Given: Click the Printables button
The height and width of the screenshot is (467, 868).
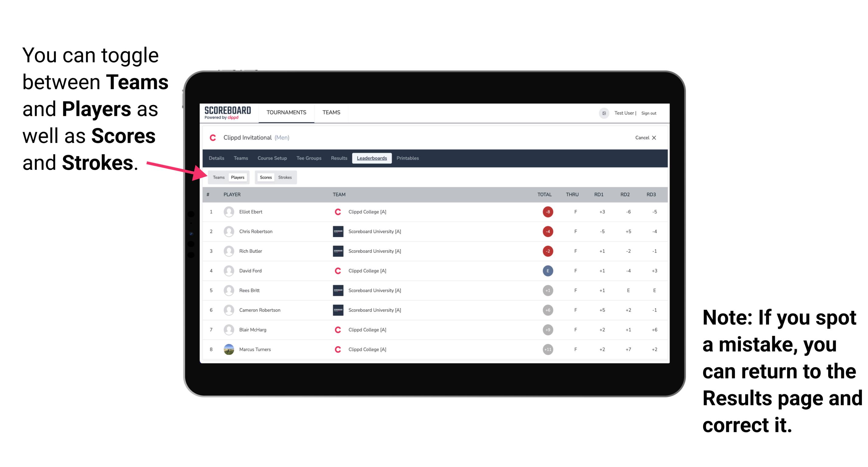Looking at the screenshot, I should tap(408, 158).
